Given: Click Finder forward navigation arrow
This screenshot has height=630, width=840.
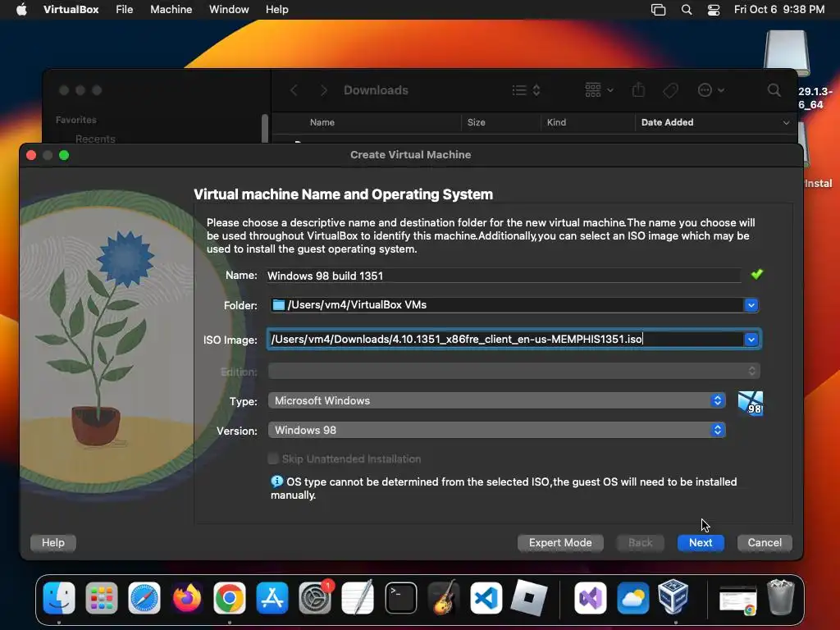Looking at the screenshot, I should 323,90.
